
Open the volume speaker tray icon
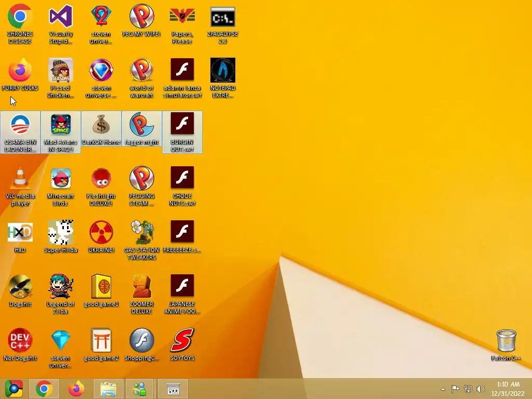480,389
